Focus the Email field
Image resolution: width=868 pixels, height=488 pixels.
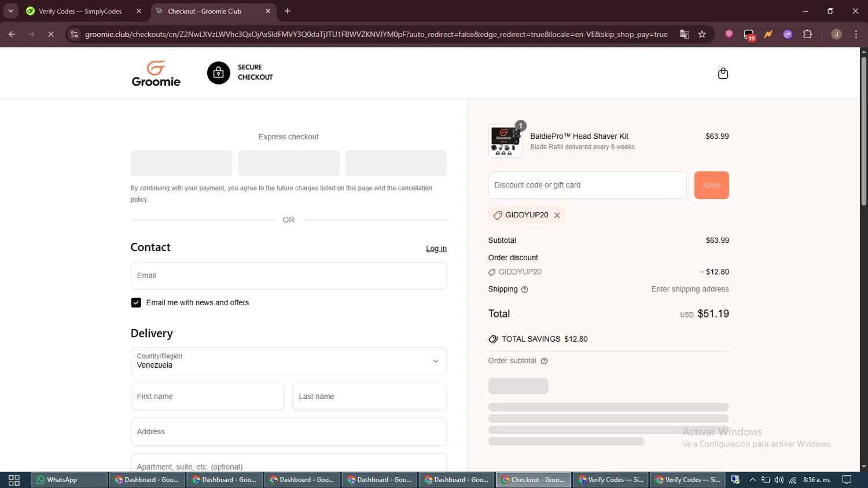tap(289, 276)
